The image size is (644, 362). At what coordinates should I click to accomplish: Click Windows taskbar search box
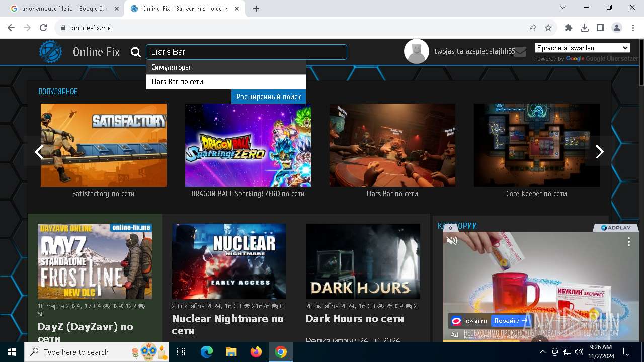(x=98, y=352)
